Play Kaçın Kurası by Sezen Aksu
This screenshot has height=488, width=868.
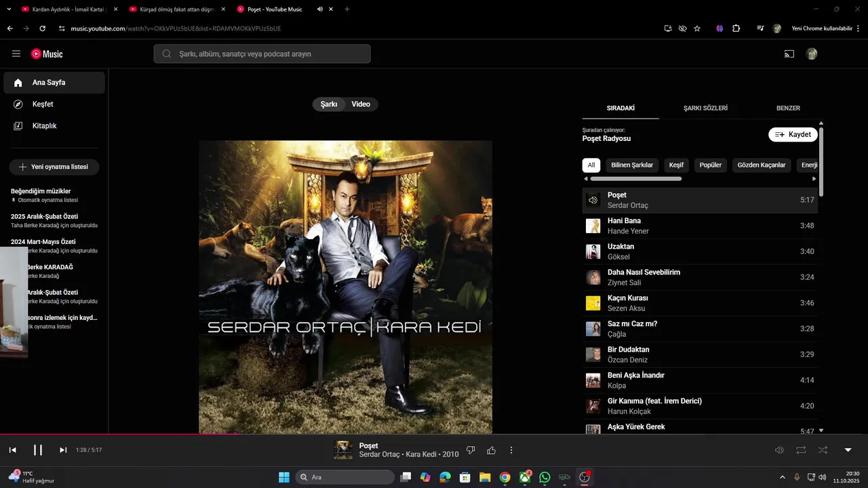pos(700,303)
